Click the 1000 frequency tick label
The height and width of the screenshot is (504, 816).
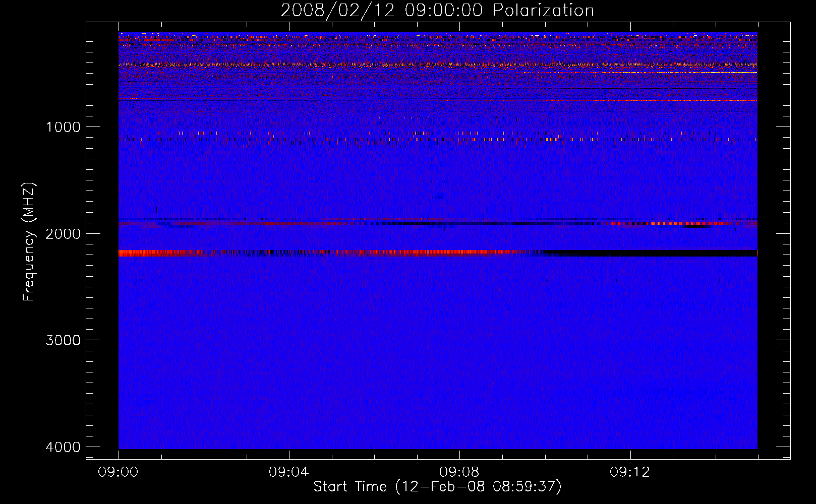[63, 127]
